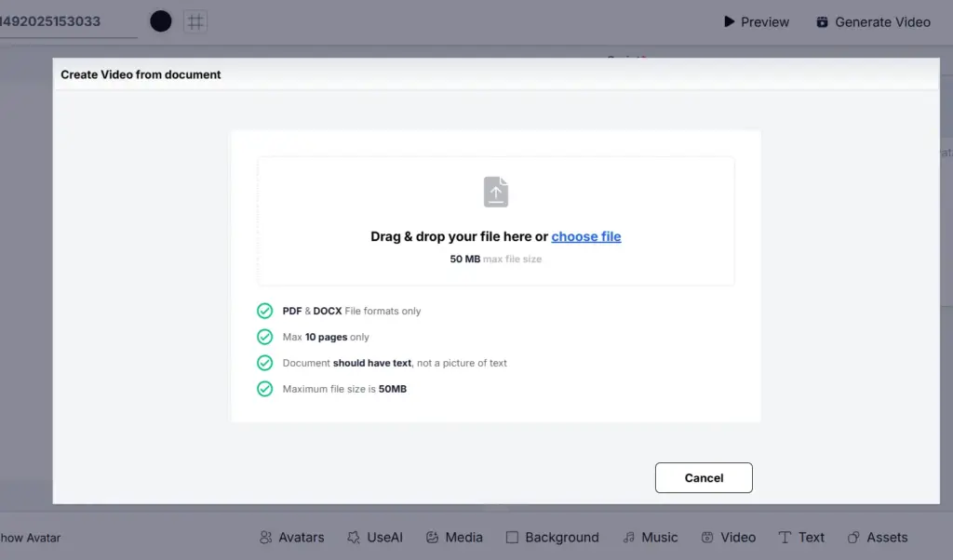This screenshot has width=953, height=560.
Task: Click the Maximum file size 50MB checkmark
Action: tap(264, 389)
